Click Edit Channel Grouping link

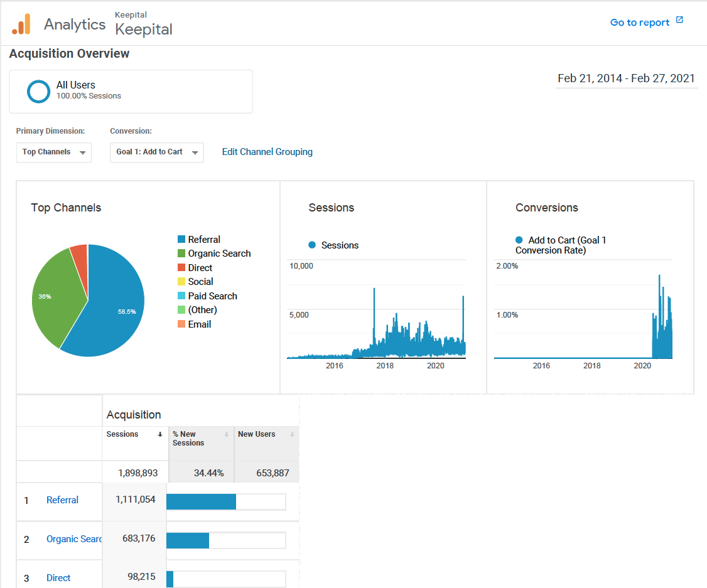[x=267, y=152]
